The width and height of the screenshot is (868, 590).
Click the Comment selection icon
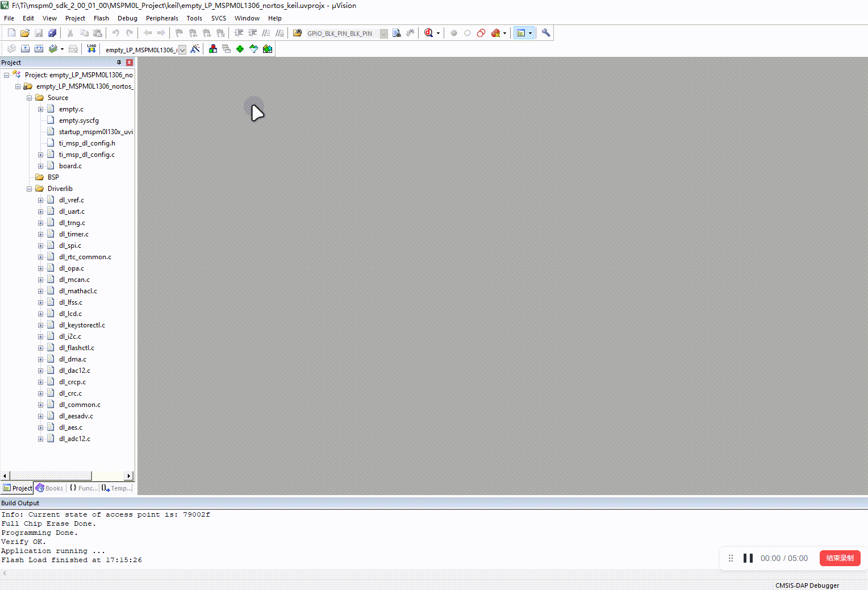pyautogui.click(x=266, y=33)
